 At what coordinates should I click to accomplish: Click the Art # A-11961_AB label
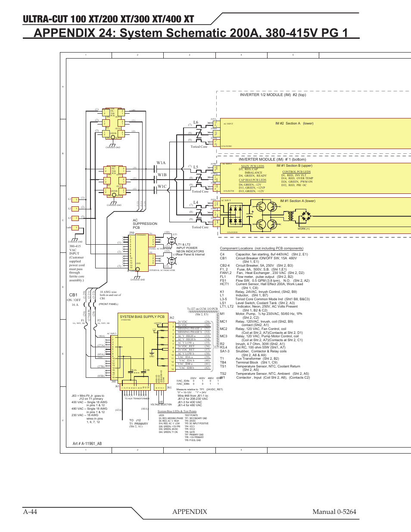[87, 444]
